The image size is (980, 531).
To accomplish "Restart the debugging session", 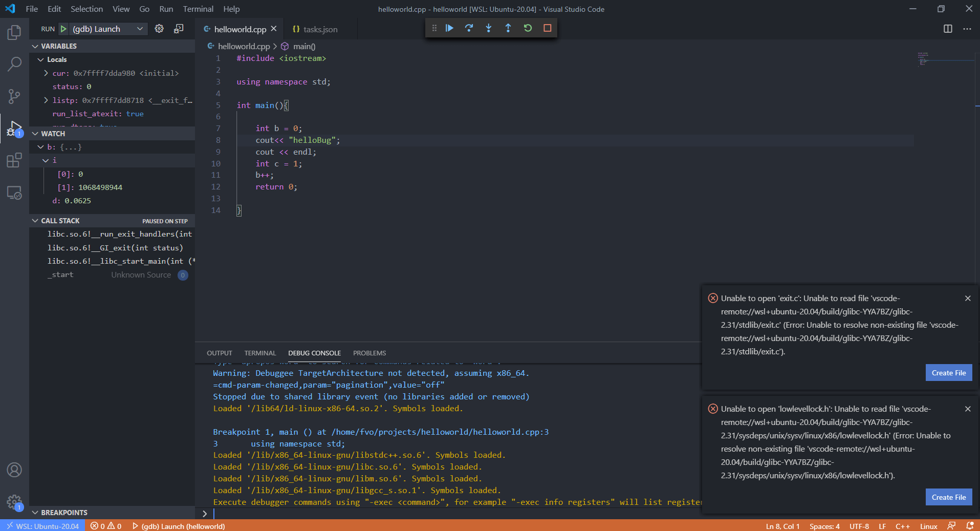I will click(x=528, y=28).
